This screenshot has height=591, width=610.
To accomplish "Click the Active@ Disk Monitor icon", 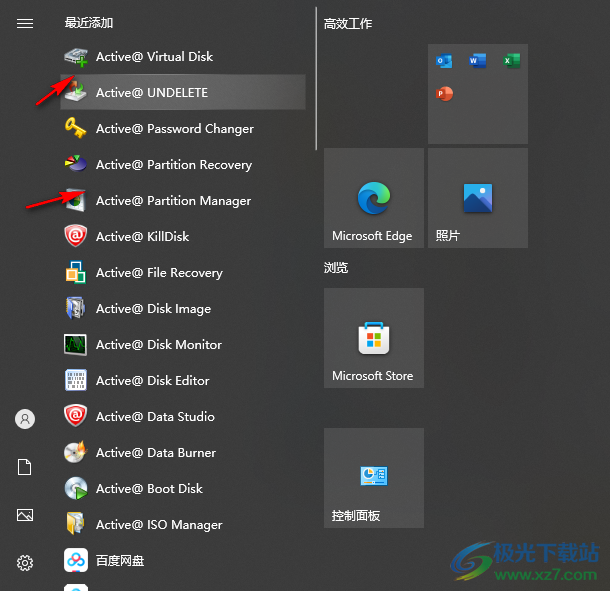I will click(75, 344).
